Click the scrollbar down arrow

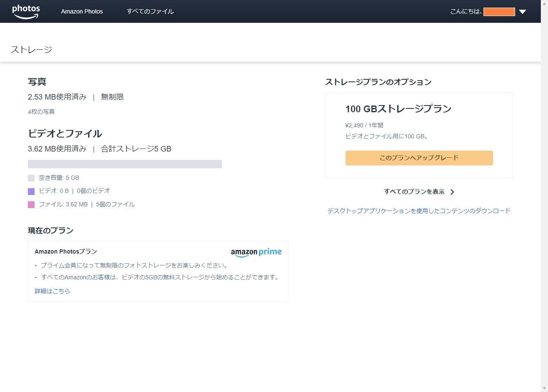(x=544, y=388)
